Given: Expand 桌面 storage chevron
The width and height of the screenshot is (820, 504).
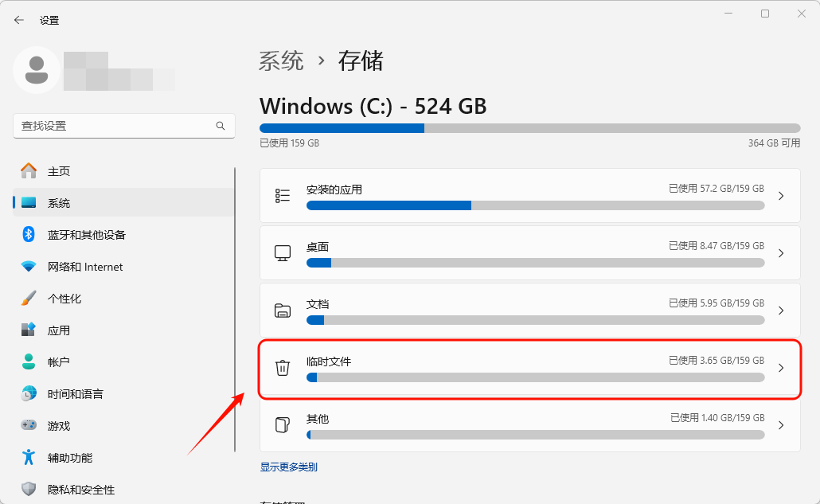Looking at the screenshot, I should pos(781,253).
